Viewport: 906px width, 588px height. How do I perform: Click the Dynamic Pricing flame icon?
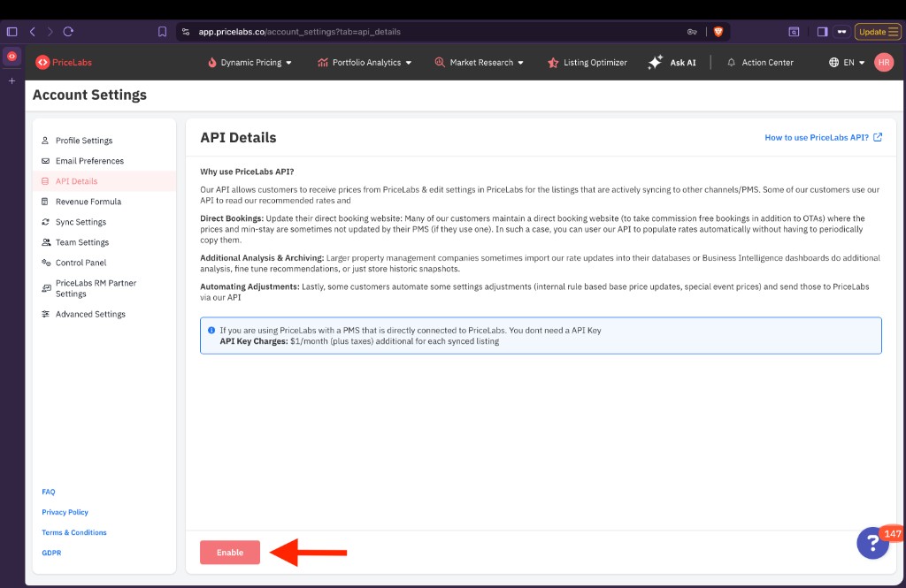click(212, 63)
